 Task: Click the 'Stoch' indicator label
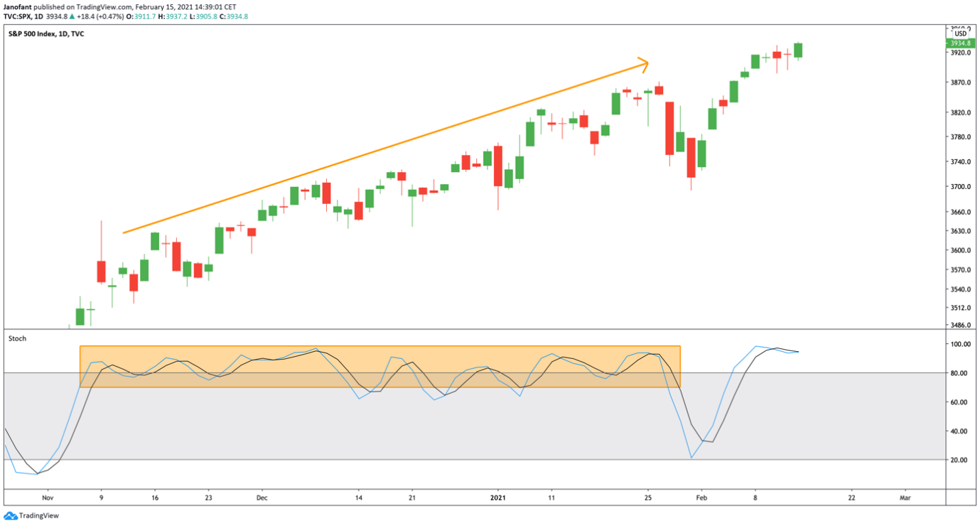point(17,338)
